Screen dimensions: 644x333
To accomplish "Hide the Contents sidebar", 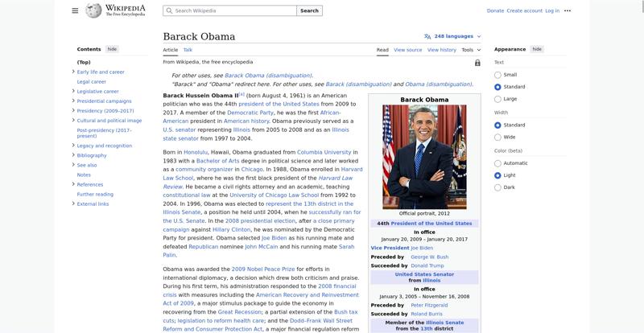I will 112,49.
